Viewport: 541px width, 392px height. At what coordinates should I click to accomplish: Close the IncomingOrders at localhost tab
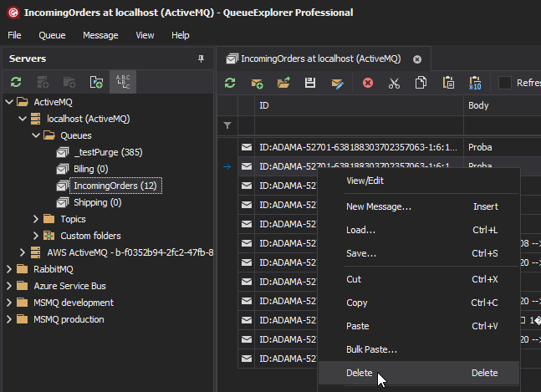click(x=417, y=59)
